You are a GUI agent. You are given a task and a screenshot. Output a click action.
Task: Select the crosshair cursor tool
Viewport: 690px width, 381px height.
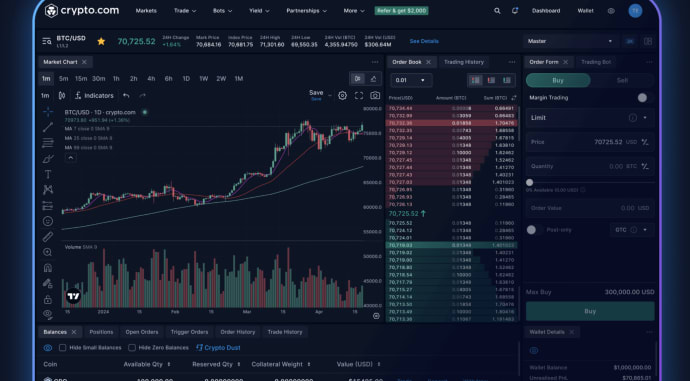(x=48, y=112)
